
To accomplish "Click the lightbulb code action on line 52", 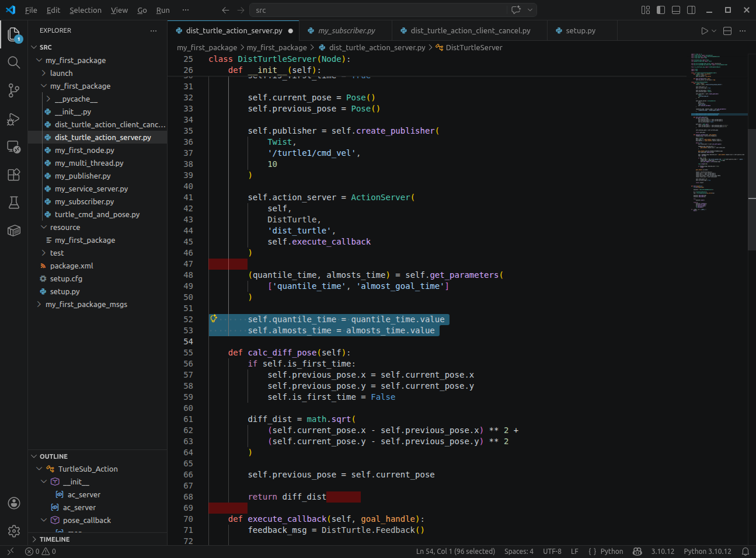I will (x=214, y=319).
